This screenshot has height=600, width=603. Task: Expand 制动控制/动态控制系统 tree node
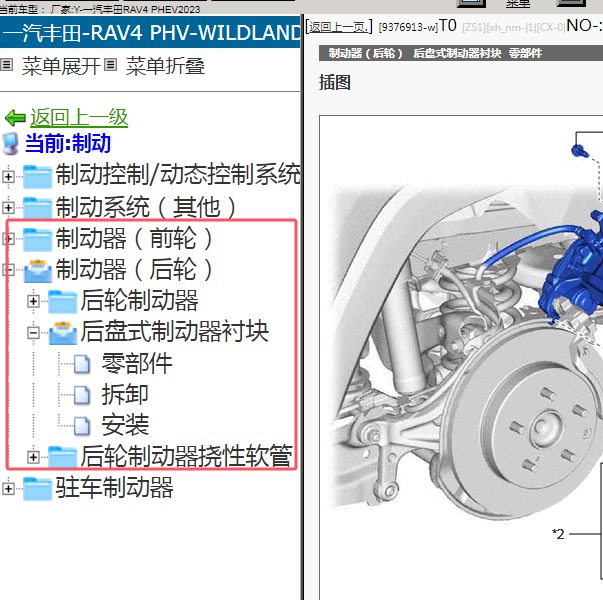[x=8, y=177]
